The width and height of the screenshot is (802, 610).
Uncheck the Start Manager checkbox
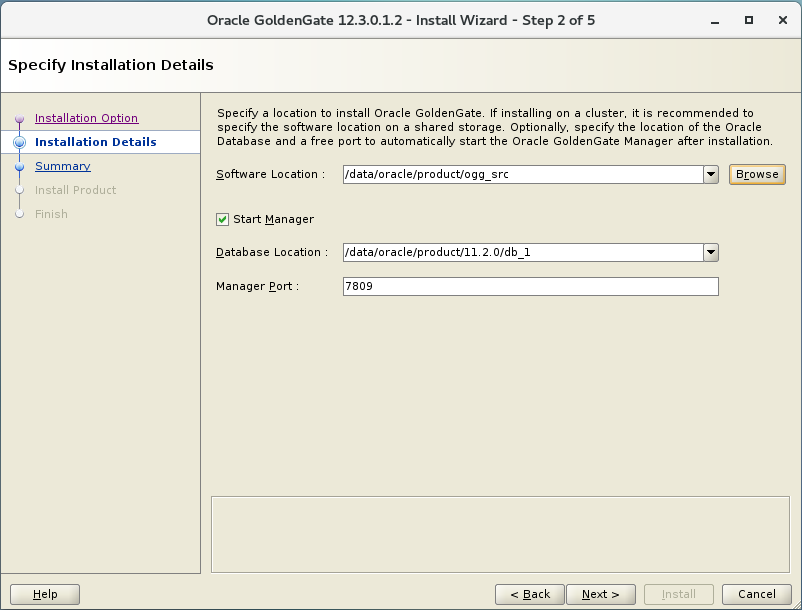(222, 219)
